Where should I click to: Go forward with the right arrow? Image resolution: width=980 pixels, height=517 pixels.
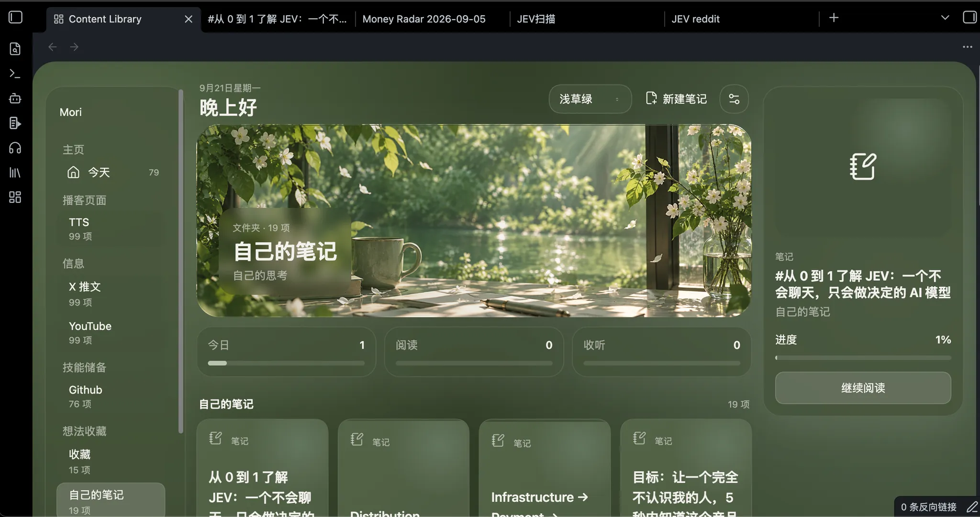pos(74,47)
